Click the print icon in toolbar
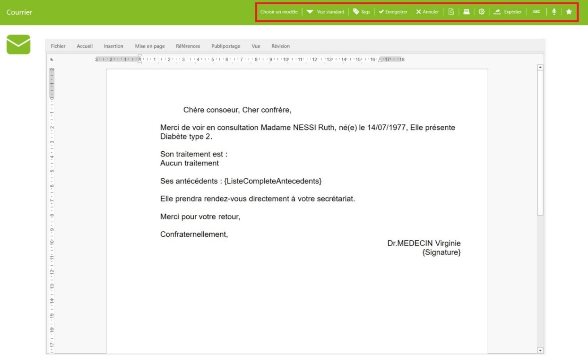 pyautogui.click(x=467, y=12)
